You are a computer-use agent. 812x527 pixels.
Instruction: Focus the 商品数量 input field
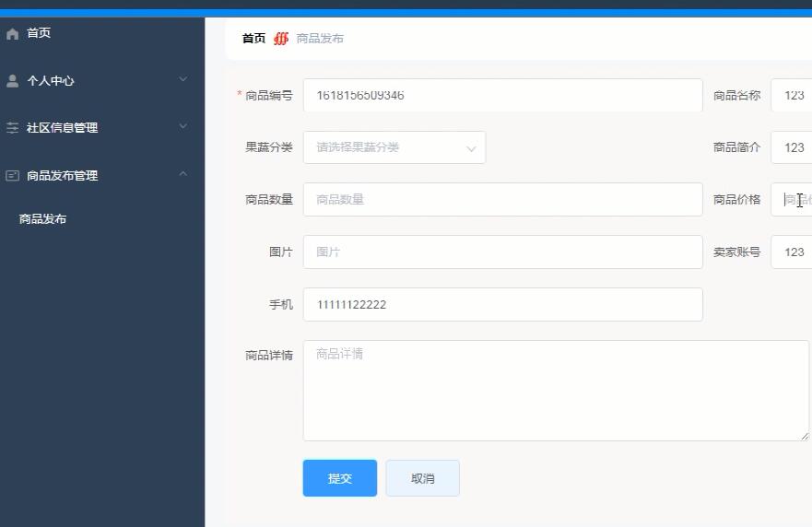pos(503,199)
